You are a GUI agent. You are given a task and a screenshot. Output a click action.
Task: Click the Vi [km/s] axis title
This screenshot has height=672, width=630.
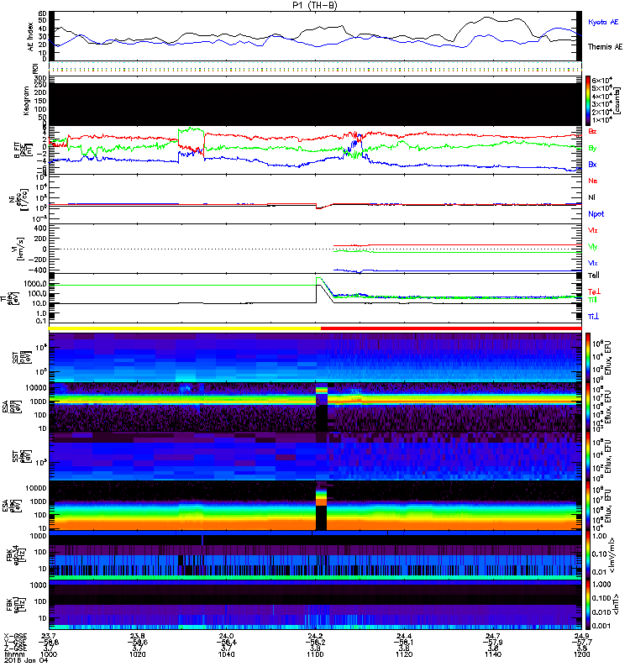coord(20,249)
